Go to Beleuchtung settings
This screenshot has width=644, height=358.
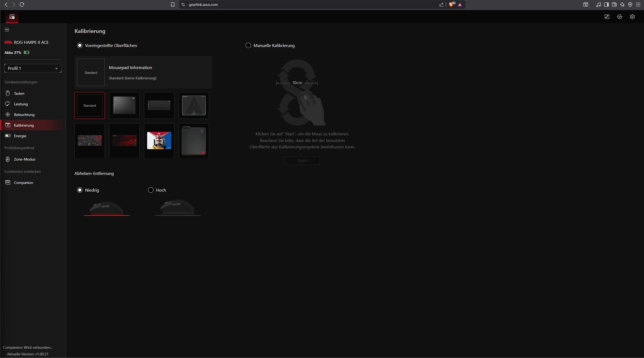tap(24, 115)
